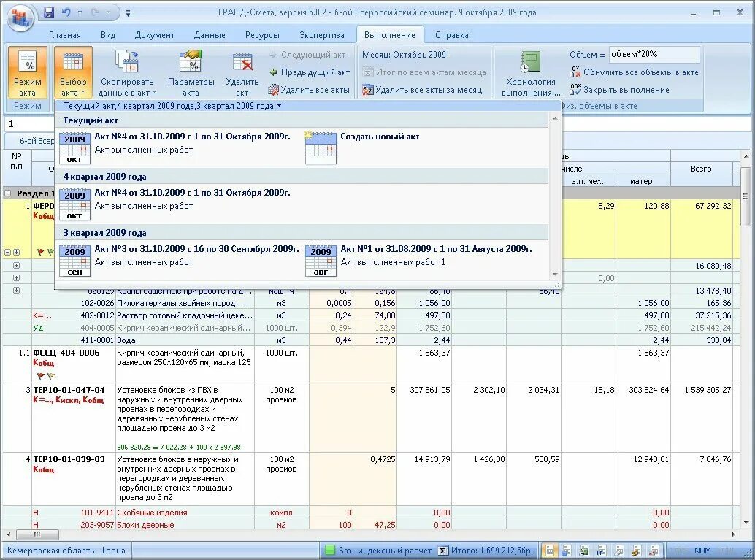Open the ГРАНД-Смета application orb menu
Image resolution: width=755 pixels, height=560 pixels.
point(19,18)
